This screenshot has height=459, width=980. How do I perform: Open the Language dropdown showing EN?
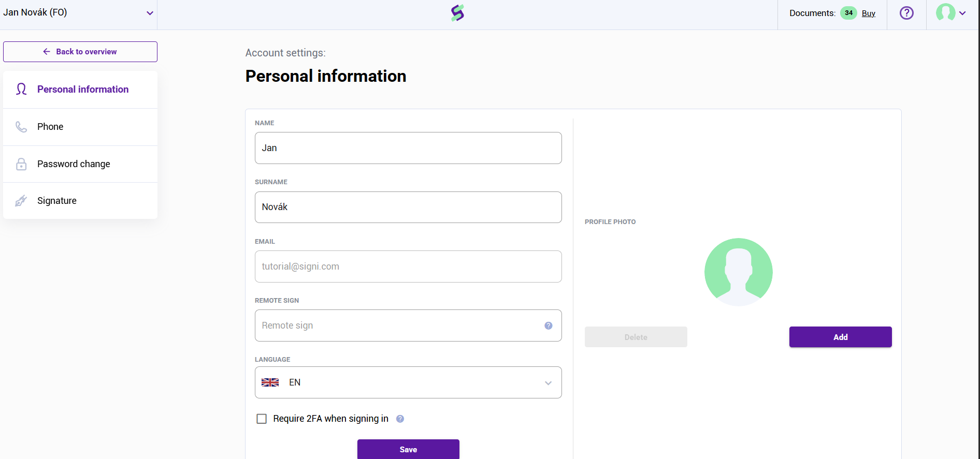[408, 382]
